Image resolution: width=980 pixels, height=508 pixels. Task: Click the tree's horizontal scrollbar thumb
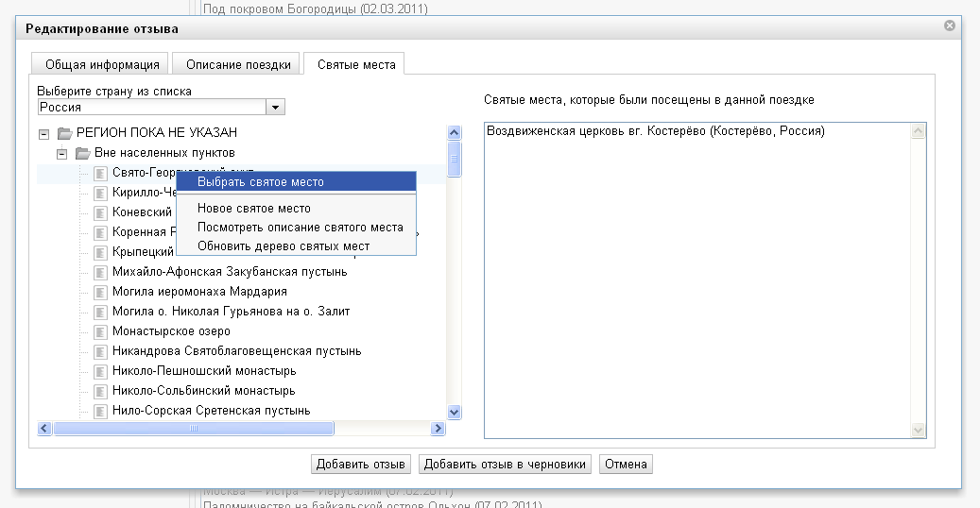pyautogui.click(x=194, y=429)
